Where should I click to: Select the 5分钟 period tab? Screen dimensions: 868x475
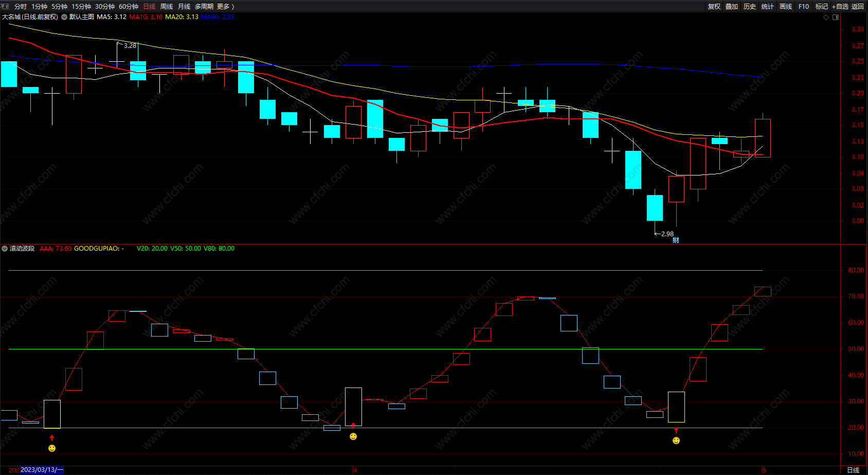click(x=59, y=7)
